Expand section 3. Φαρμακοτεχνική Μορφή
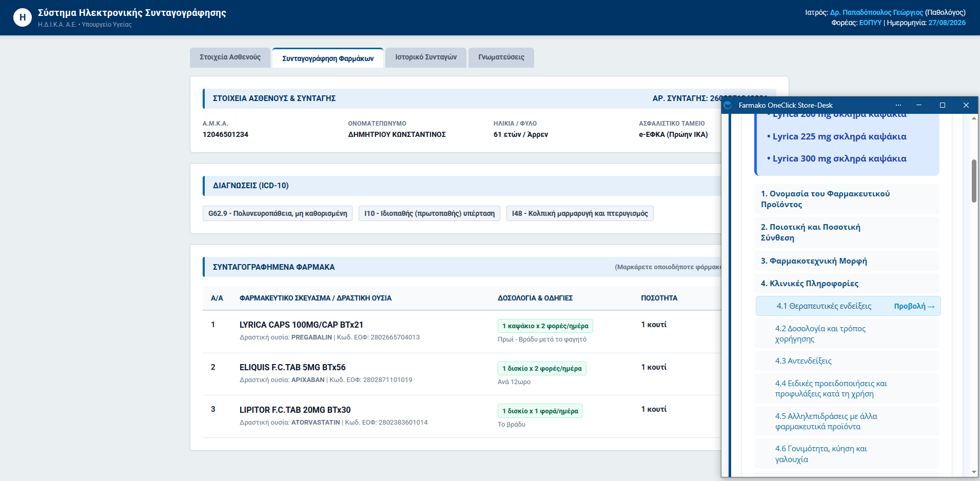Viewport: 980px width, 481px height. 847,261
